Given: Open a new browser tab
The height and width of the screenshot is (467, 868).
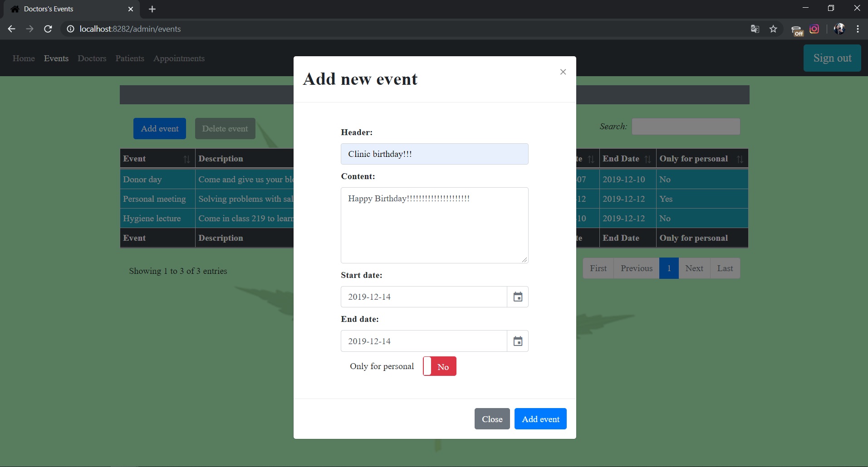Looking at the screenshot, I should pos(152,9).
